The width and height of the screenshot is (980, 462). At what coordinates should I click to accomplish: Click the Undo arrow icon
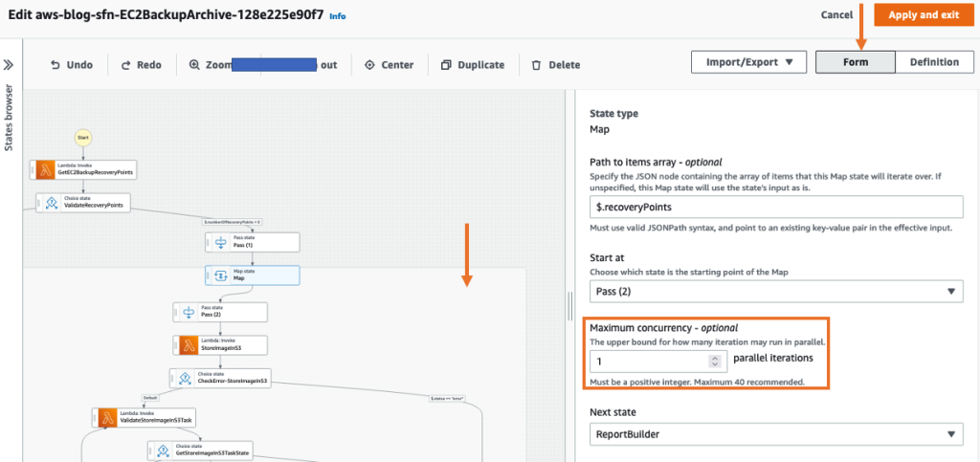point(55,65)
